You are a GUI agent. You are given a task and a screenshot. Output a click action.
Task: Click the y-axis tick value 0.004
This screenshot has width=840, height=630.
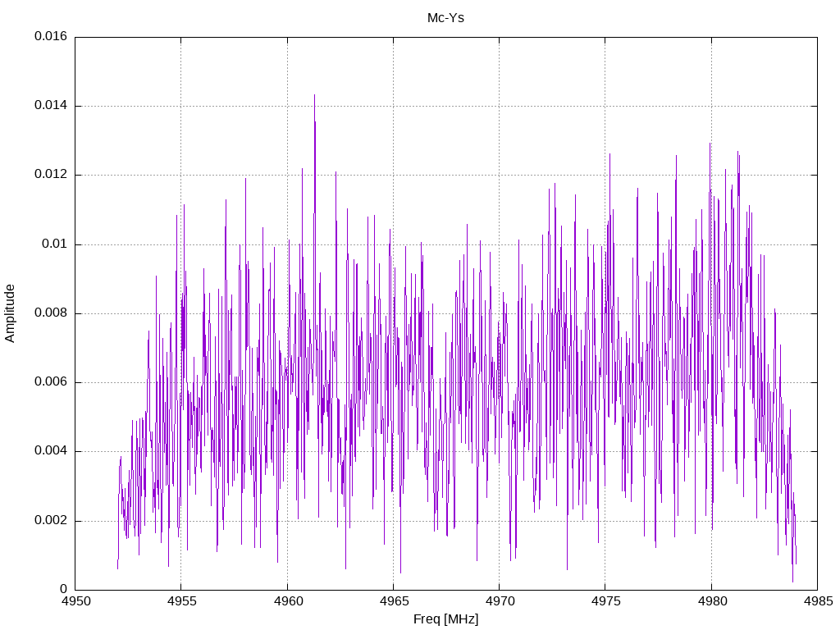pos(51,451)
